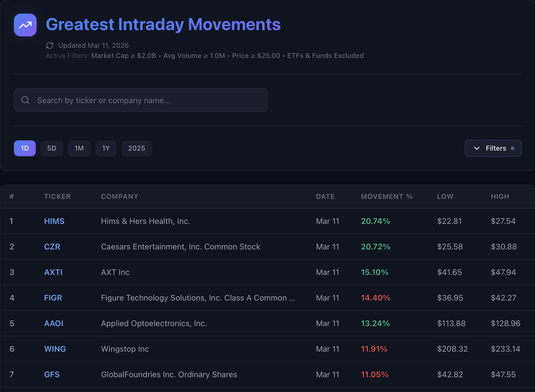
Task: Open the HIMS ticker link
Action: 54,221
